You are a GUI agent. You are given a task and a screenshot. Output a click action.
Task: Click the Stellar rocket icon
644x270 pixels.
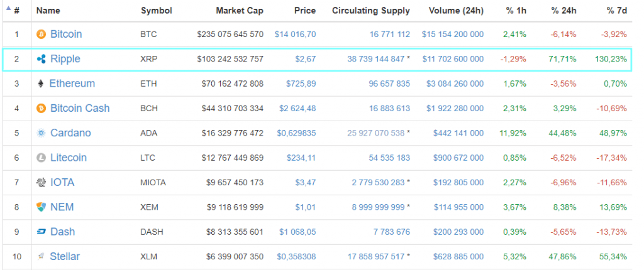point(42,256)
